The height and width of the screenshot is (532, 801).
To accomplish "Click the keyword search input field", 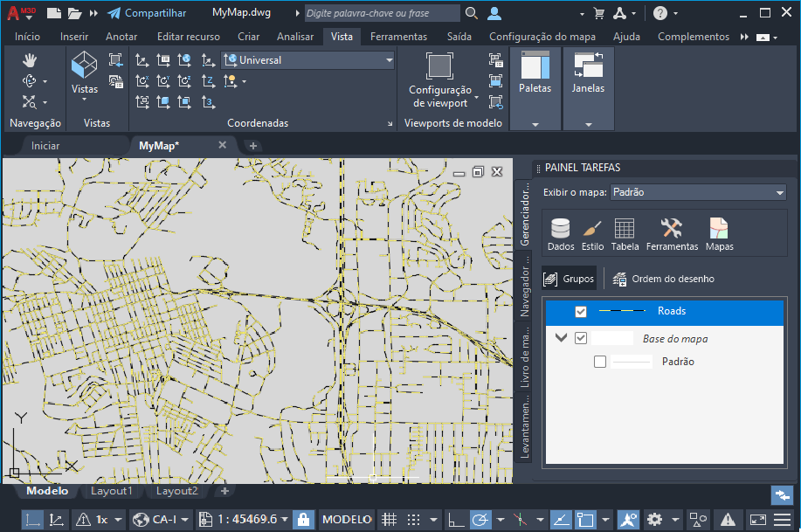I will 383,13.
